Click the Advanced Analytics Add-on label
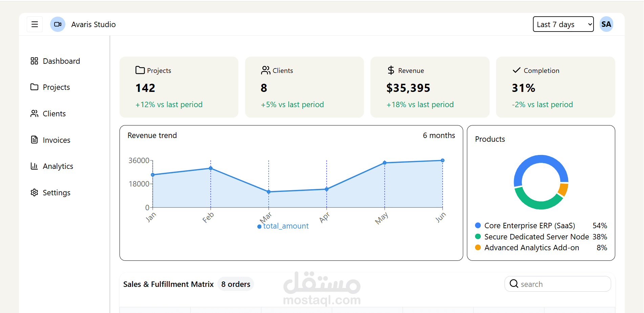 click(x=532, y=248)
